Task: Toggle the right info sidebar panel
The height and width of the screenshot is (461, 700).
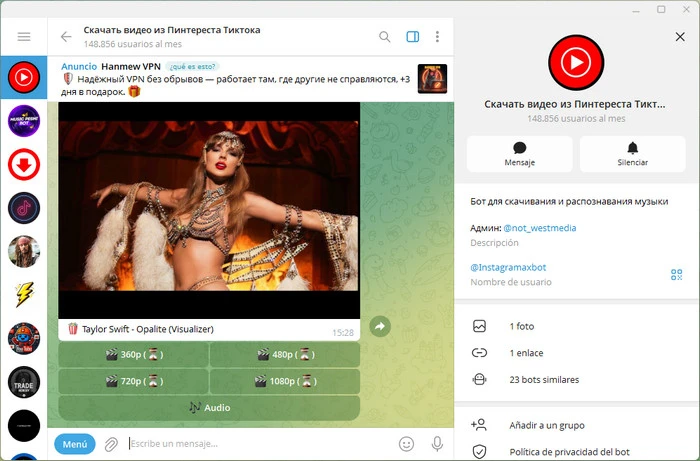Action: 412,37
